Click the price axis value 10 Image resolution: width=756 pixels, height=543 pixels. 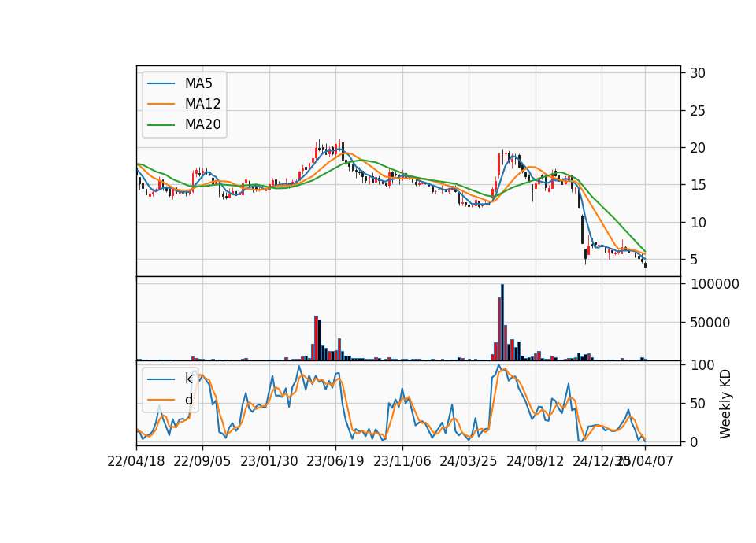[698, 223]
